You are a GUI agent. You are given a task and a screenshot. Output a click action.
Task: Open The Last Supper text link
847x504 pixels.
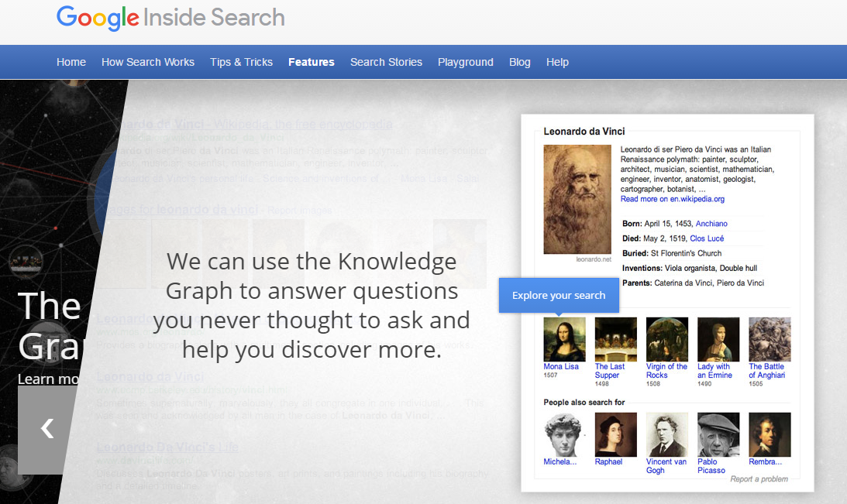click(x=610, y=371)
